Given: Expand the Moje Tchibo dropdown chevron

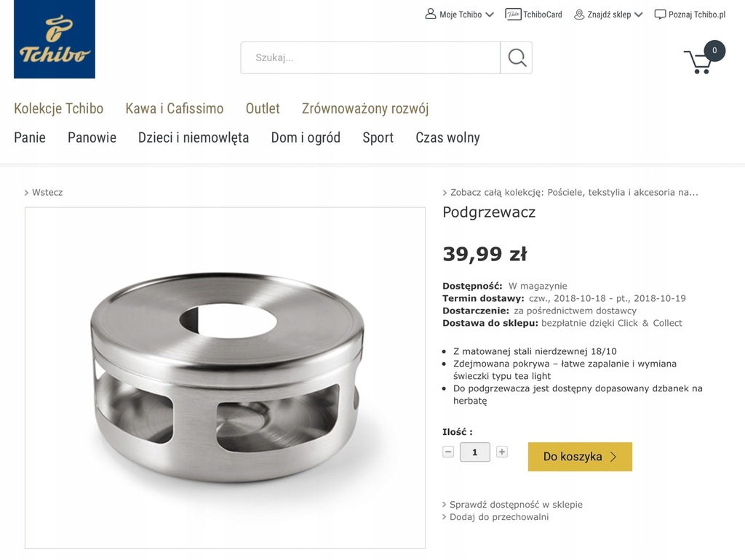Looking at the screenshot, I should point(490,15).
